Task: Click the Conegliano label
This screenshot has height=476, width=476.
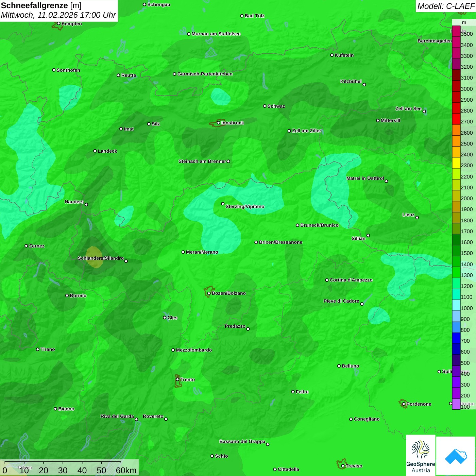Action: [367, 419]
